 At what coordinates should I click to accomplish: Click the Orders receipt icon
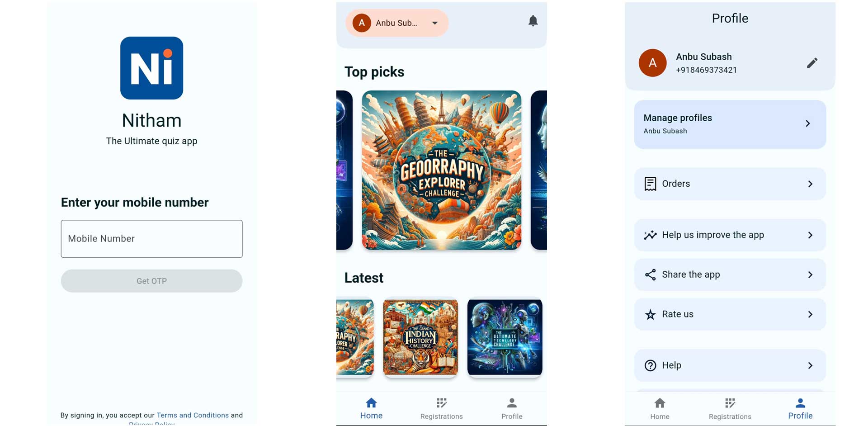click(x=650, y=184)
